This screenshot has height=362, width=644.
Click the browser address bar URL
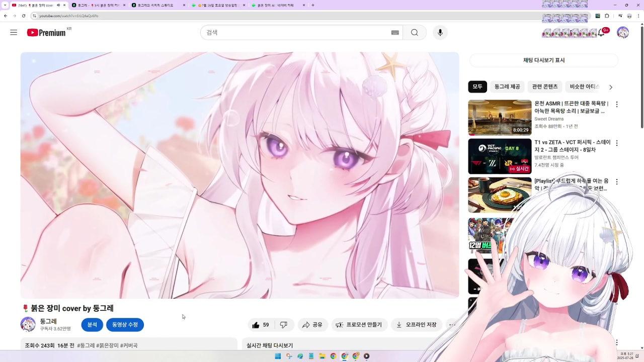[69, 16]
